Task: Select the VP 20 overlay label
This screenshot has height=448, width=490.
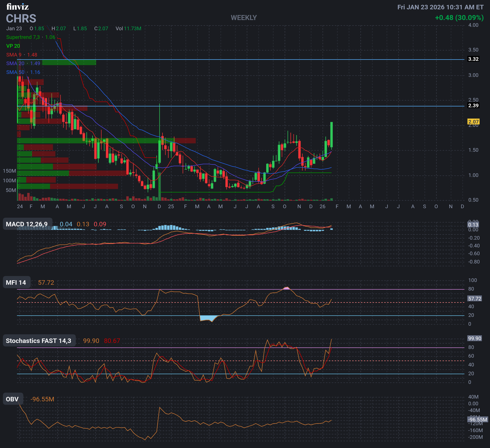Action: [13, 46]
